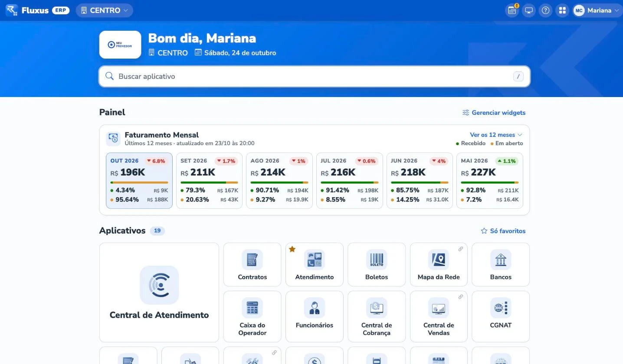Viewport: 623px width, 364px height.
Task: Launch Caixa do Operador
Action: (252, 316)
